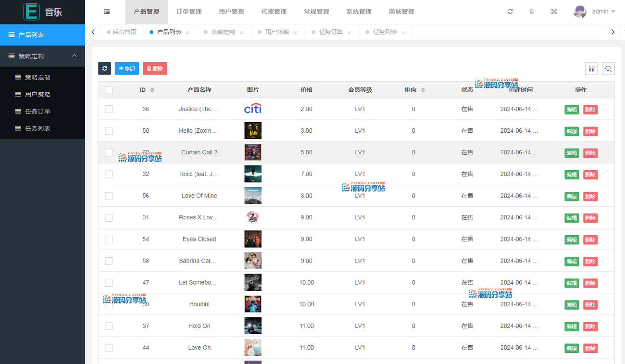Click the Houdini album cover thumbnail
Screen dimensions: 625x364
(x=253, y=304)
